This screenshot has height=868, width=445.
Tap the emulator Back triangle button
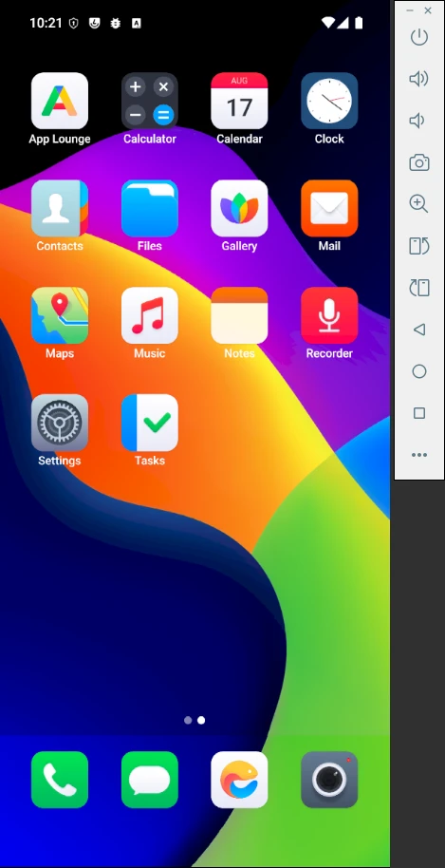point(419,330)
